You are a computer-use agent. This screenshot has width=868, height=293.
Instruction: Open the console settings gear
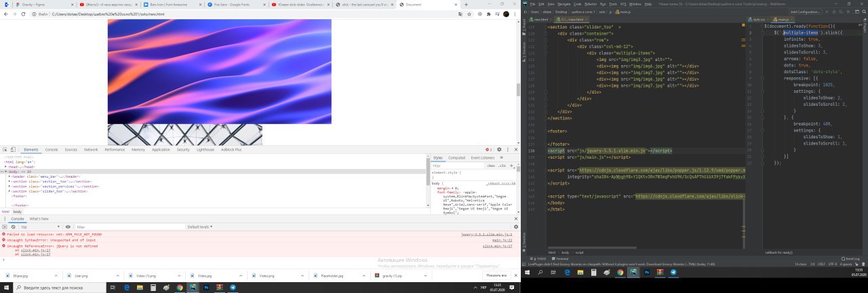click(x=516, y=227)
